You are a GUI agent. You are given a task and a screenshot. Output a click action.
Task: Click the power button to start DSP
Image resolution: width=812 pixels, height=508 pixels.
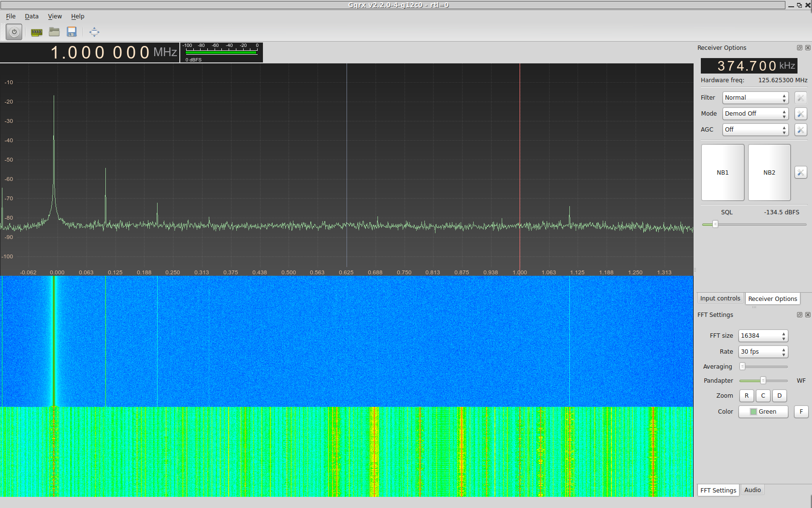tap(14, 32)
